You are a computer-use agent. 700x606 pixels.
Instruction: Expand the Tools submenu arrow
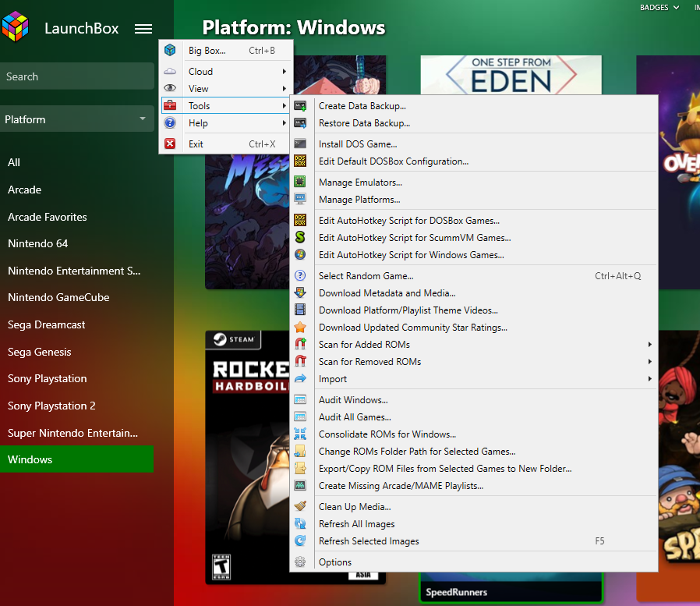click(284, 106)
